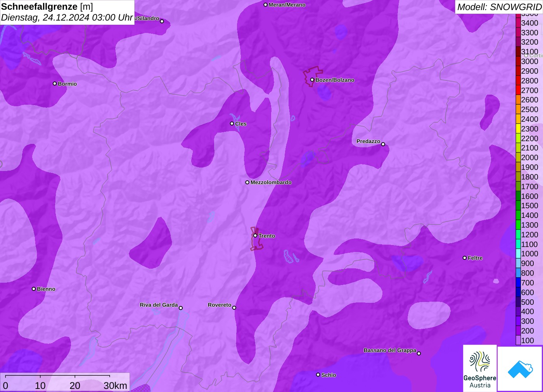The image size is (543, 392).
Task: Select the 1300 m legend color swatch
Action: pos(518,225)
